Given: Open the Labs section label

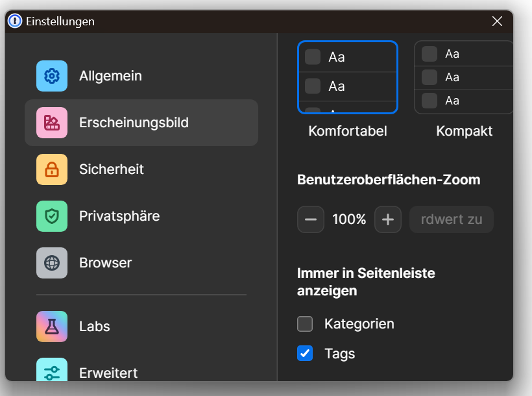Looking at the screenshot, I should 95,327.
